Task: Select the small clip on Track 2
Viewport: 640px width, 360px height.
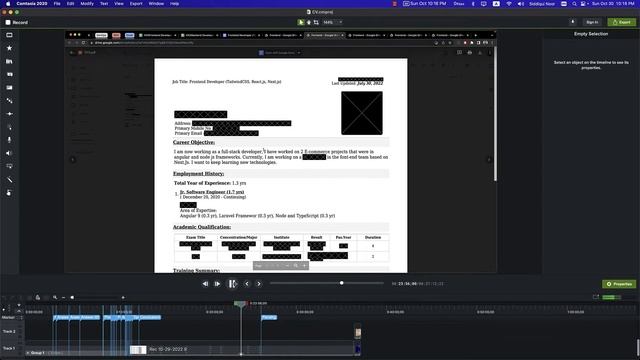Action: pos(358,332)
